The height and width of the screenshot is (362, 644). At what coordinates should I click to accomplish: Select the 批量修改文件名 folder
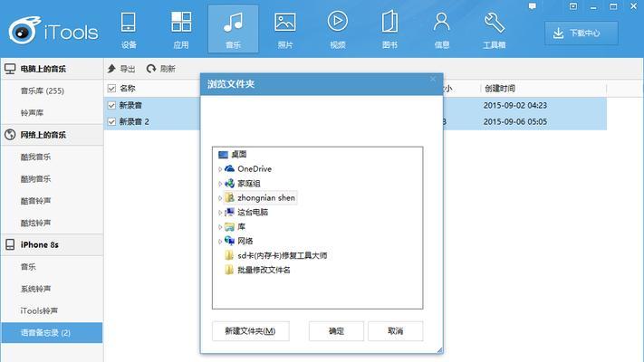(257, 270)
